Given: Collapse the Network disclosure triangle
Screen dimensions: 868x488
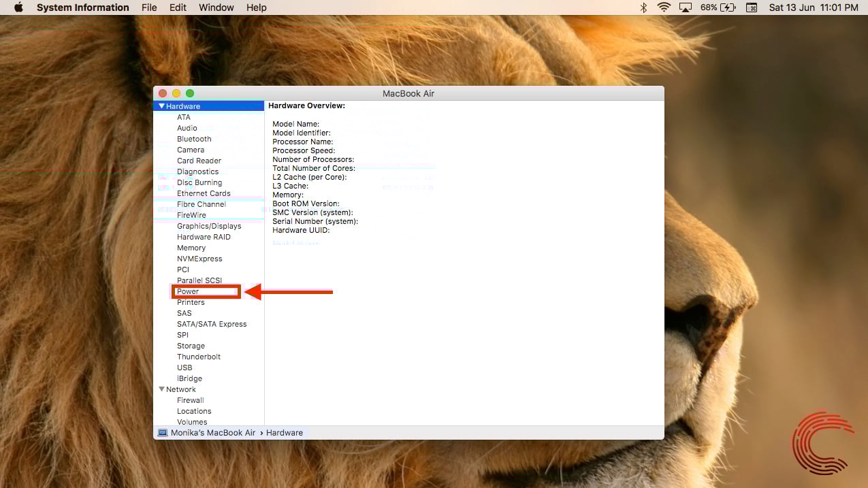Looking at the screenshot, I should (x=161, y=389).
